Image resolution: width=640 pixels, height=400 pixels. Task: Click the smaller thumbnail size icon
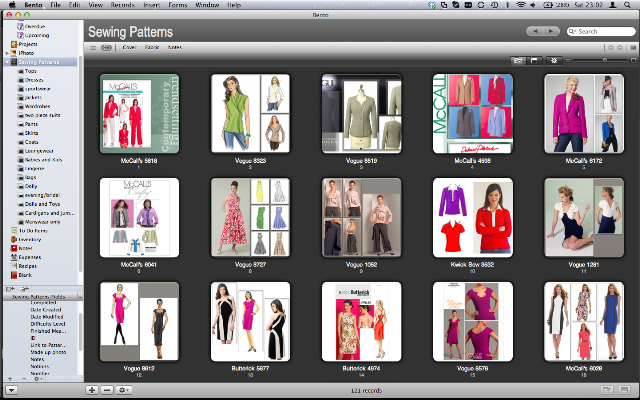coord(568,60)
